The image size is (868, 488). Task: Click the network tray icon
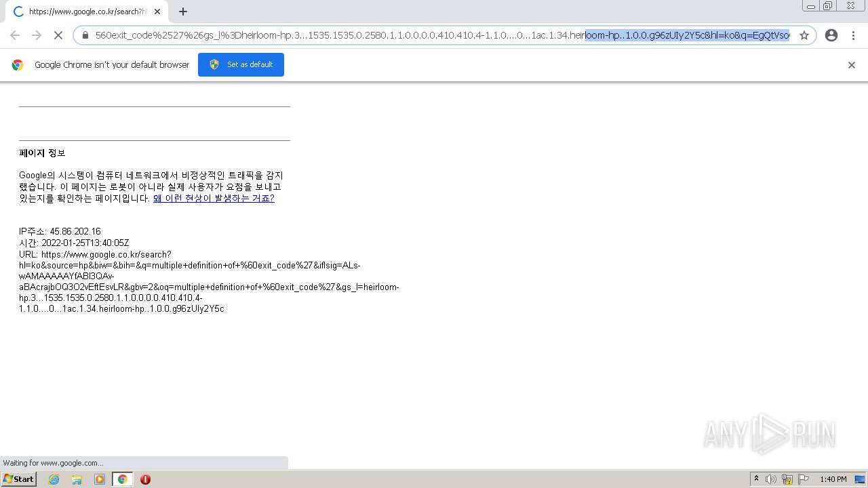pyautogui.click(x=787, y=479)
